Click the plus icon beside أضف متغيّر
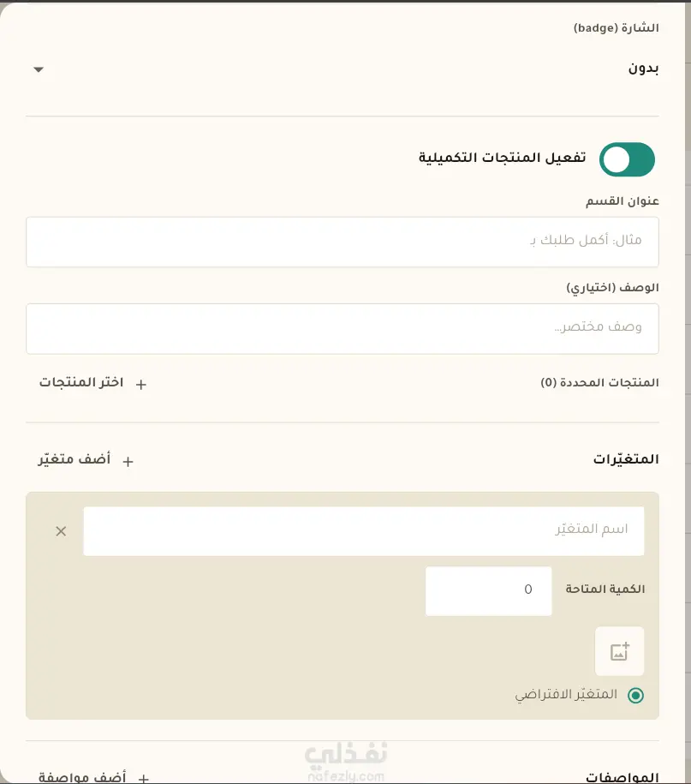The image size is (691, 784). 128,461
